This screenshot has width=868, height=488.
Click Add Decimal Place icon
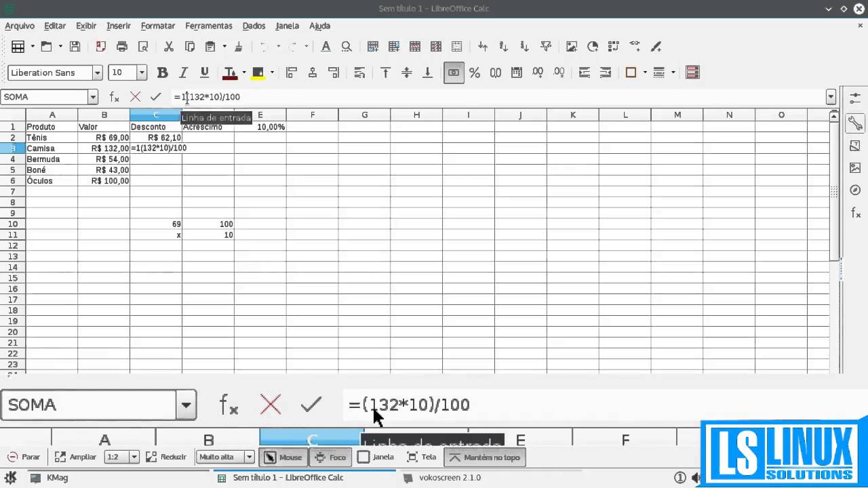pos(538,73)
